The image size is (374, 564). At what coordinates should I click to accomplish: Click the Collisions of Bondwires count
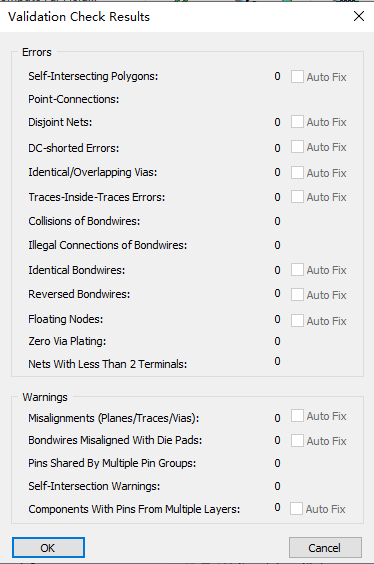[x=277, y=221]
